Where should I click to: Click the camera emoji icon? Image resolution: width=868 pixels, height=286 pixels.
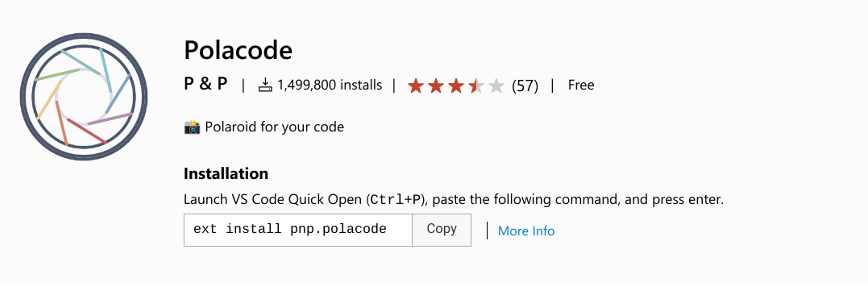click(192, 127)
